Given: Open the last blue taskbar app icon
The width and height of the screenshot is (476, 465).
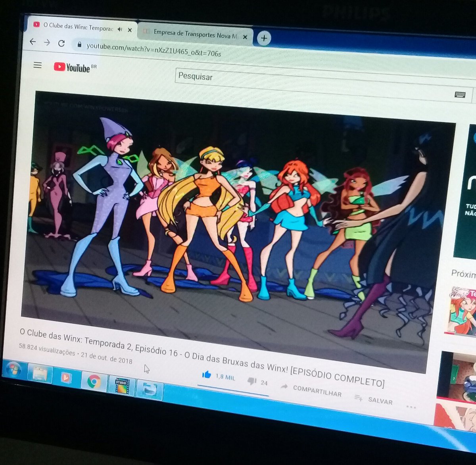Looking at the screenshot, I should pos(150,390).
